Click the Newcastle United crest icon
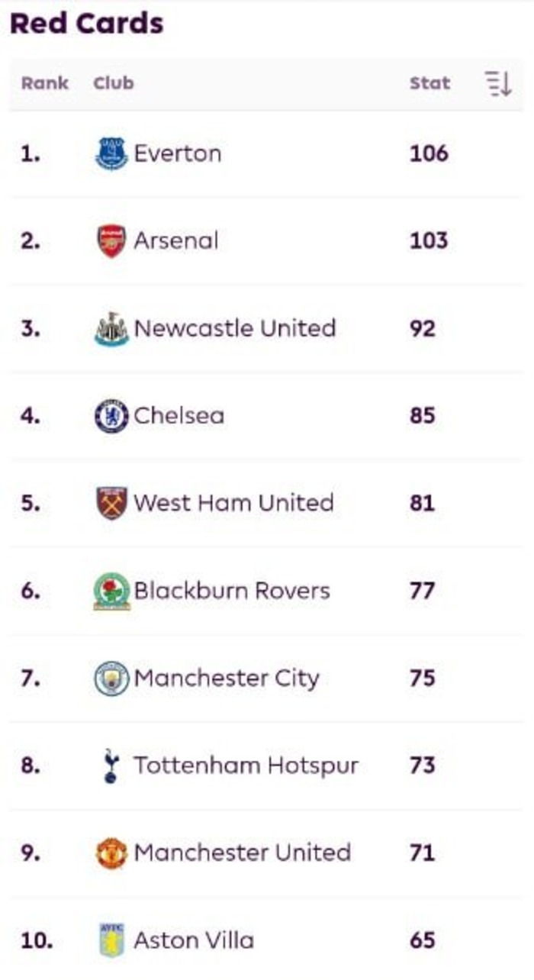This screenshot has width=534, height=980. 111,329
